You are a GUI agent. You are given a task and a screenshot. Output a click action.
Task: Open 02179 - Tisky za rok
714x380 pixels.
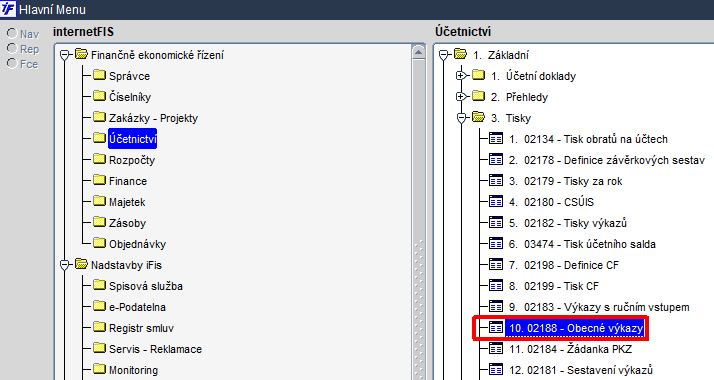click(565, 181)
